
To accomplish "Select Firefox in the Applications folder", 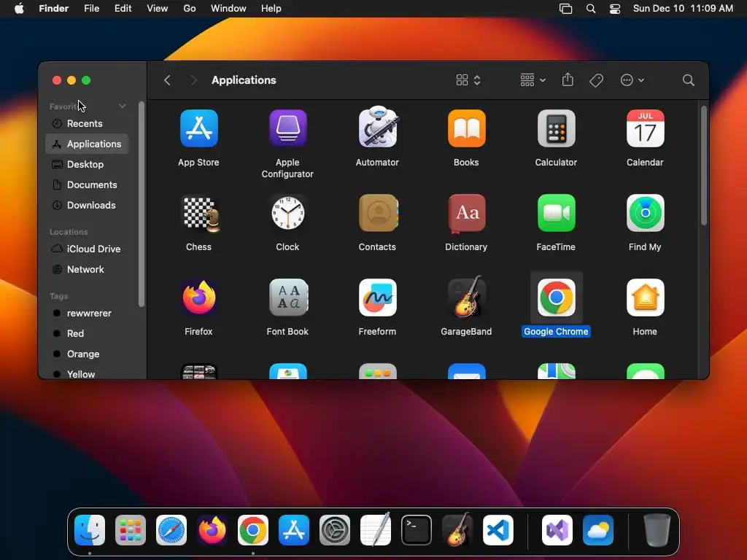I will 198,297.
